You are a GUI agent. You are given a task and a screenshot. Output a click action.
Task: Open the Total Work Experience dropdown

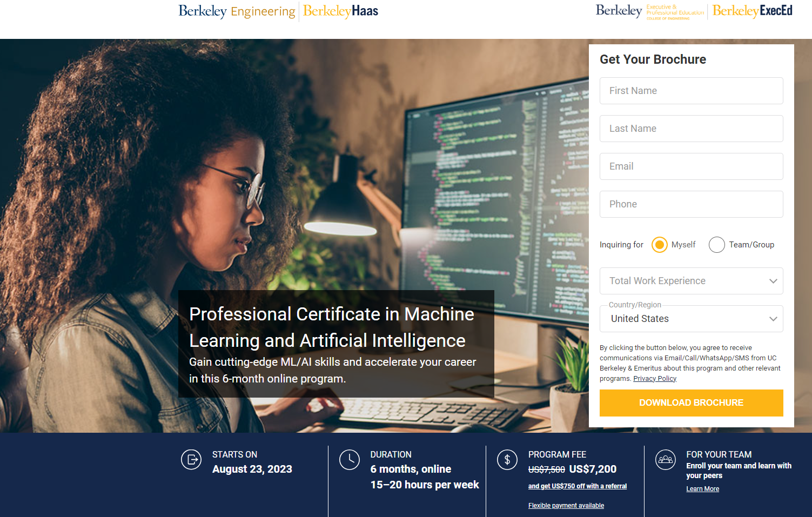691,281
